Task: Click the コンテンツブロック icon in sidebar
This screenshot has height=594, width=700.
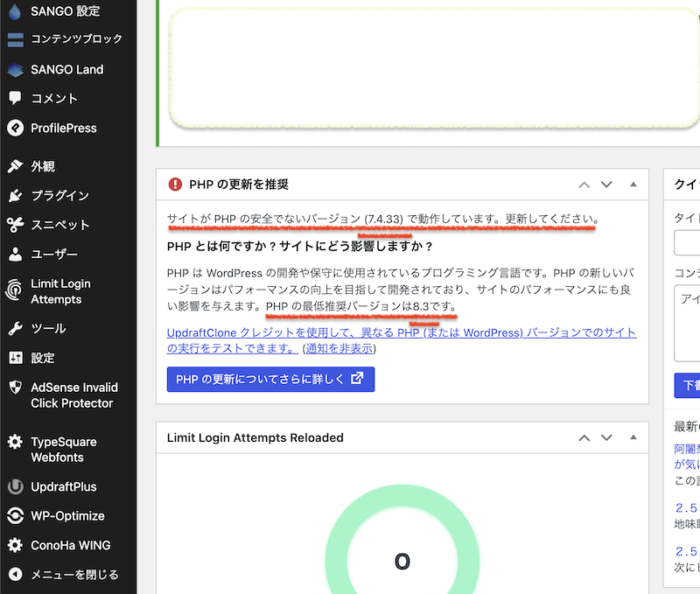Action: click(16, 39)
